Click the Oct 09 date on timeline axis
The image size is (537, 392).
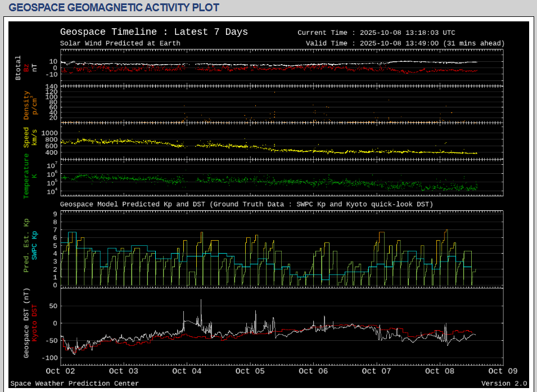pyautogui.click(x=502, y=371)
